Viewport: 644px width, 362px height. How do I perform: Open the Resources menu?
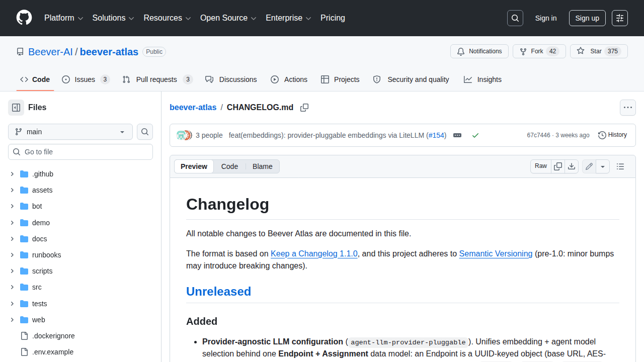[x=167, y=18]
